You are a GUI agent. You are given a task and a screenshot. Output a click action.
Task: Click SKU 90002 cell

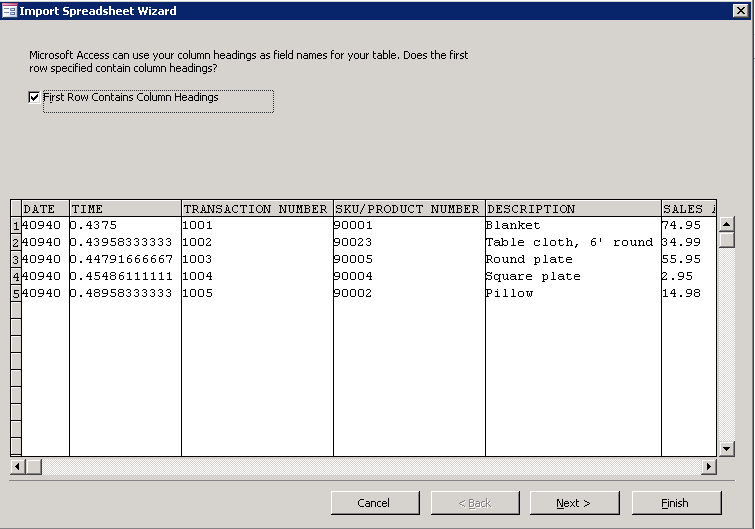409,293
